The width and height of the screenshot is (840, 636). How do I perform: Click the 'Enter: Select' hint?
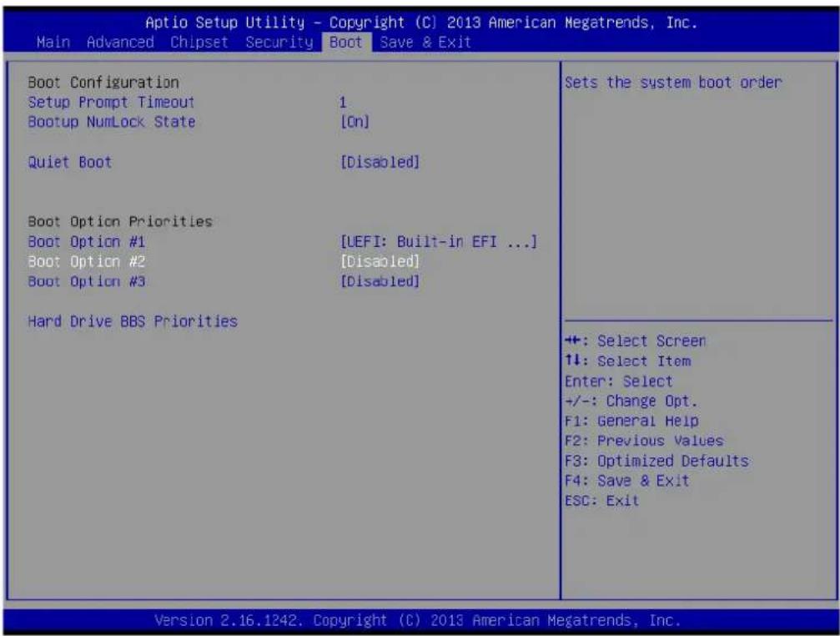tap(619, 381)
